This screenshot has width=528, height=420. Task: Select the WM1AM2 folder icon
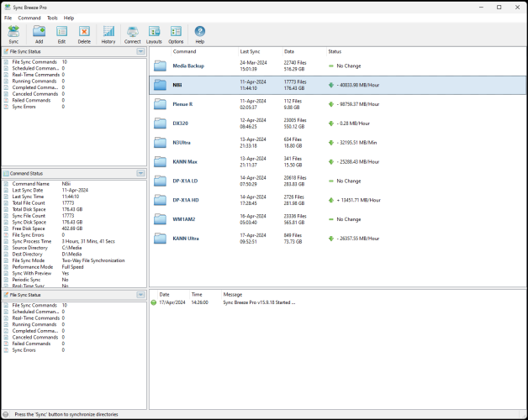pyautogui.click(x=160, y=219)
